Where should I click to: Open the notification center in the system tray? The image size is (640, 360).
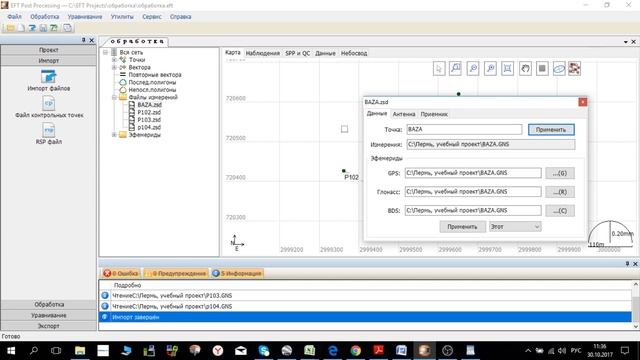click(x=625, y=350)
